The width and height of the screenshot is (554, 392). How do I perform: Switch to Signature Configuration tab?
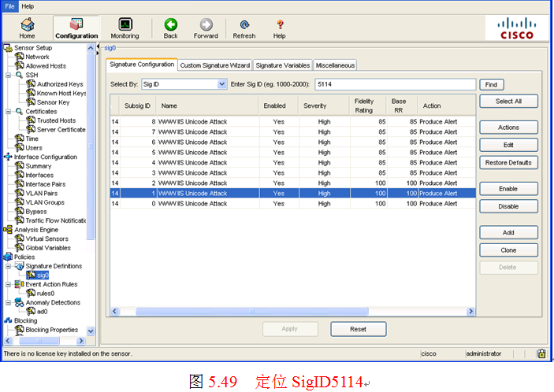pyautogui.click(x=142, y=65)
